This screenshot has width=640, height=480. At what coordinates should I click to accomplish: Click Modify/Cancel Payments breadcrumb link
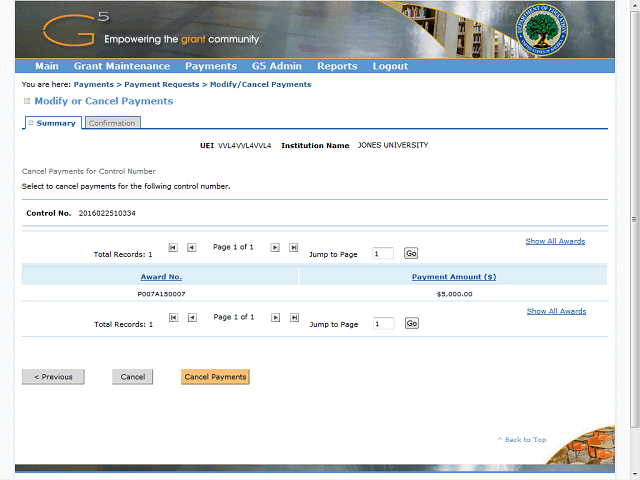260,84
